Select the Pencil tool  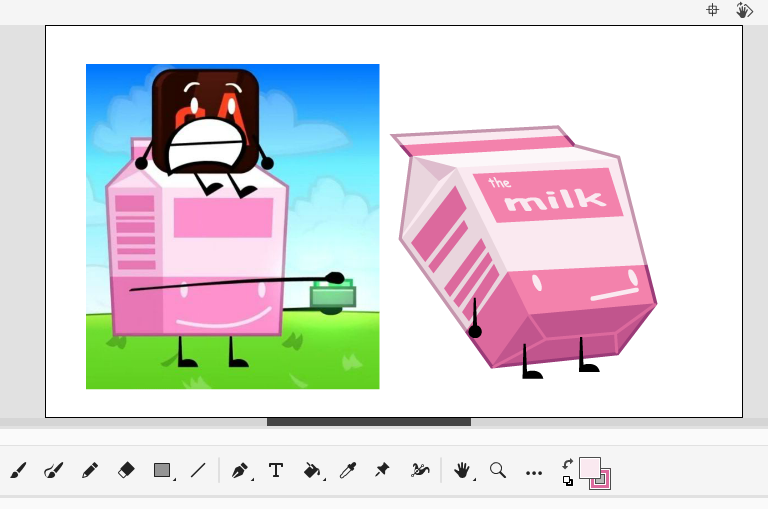90,470
